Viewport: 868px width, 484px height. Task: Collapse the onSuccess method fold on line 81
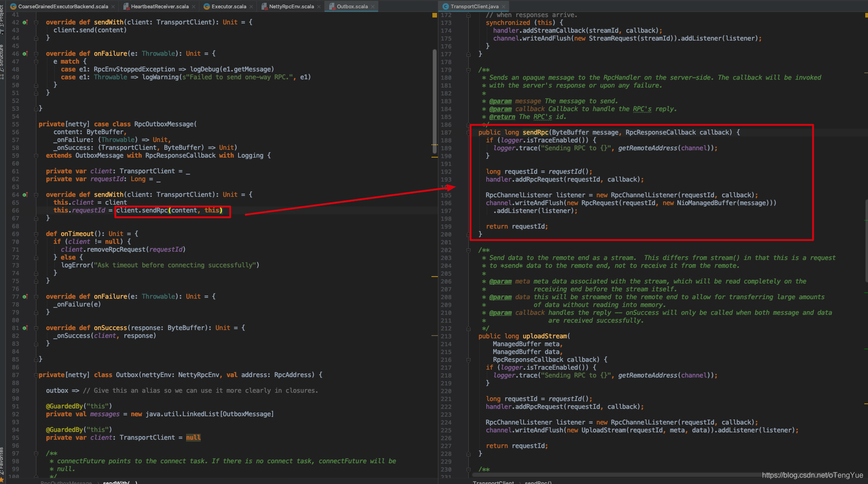tap(36, 328)
